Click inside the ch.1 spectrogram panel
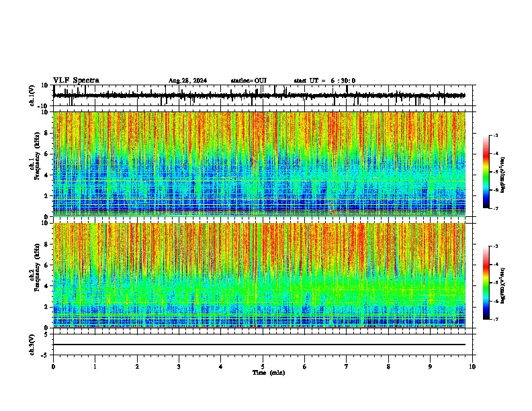Viewport: 532px width, 411px height. (259, 164)
